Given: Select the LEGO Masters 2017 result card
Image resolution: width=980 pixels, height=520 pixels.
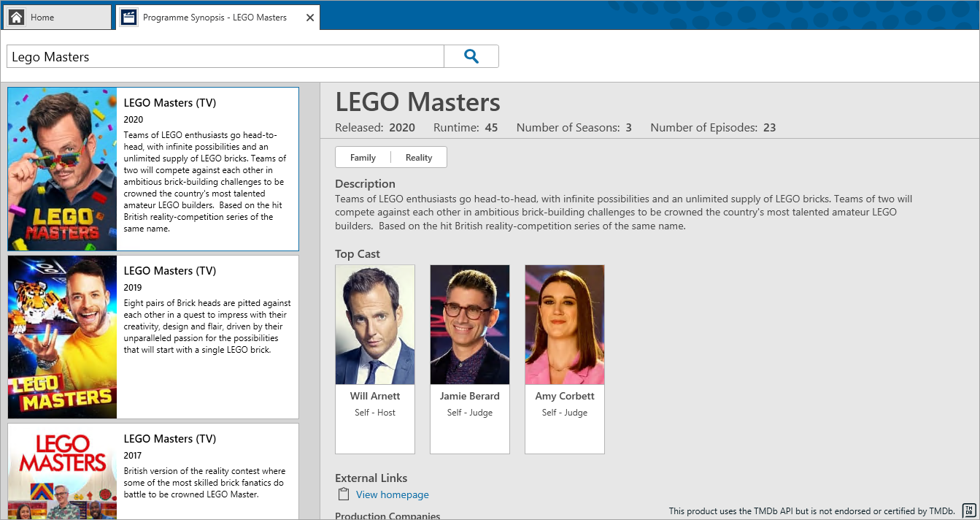Looking at the screenshot, I should point(153,471).
